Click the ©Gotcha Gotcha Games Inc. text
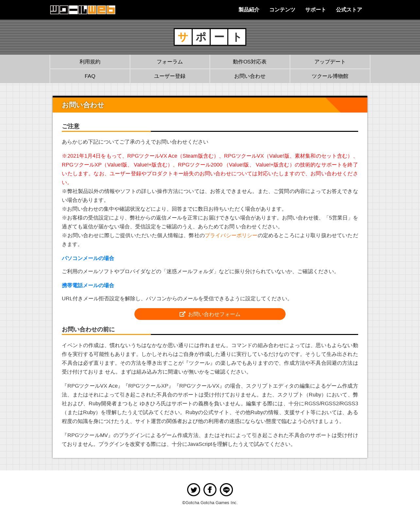This screenshot has width=420, height=509. point(210,502)
